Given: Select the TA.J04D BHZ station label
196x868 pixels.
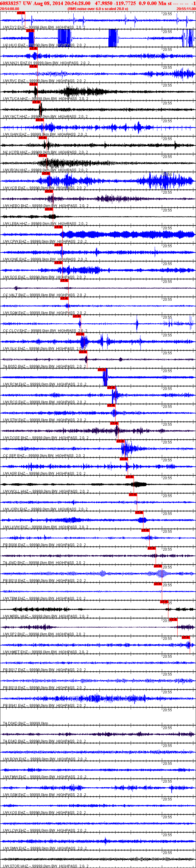Looking at the screenshot, I should tap(44, 563).
